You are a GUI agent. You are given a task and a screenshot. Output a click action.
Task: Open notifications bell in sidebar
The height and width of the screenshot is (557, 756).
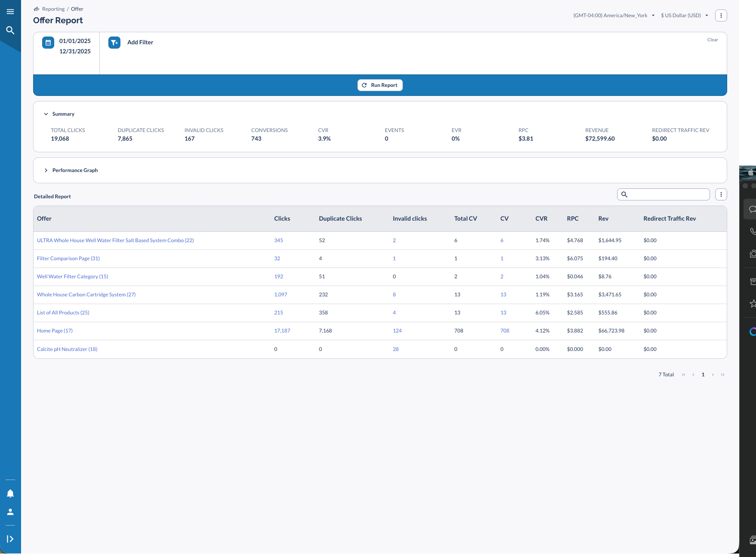point(10,493)
